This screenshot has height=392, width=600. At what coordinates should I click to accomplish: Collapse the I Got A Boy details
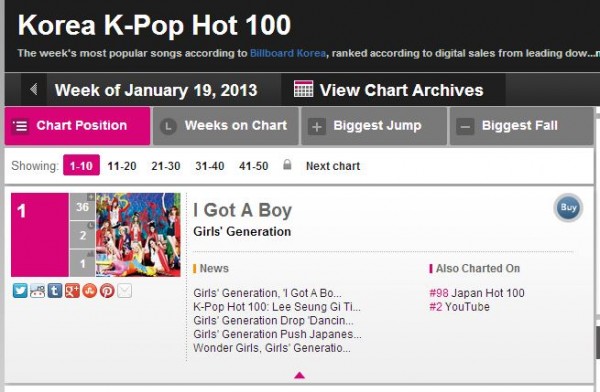tap(299, 375)
